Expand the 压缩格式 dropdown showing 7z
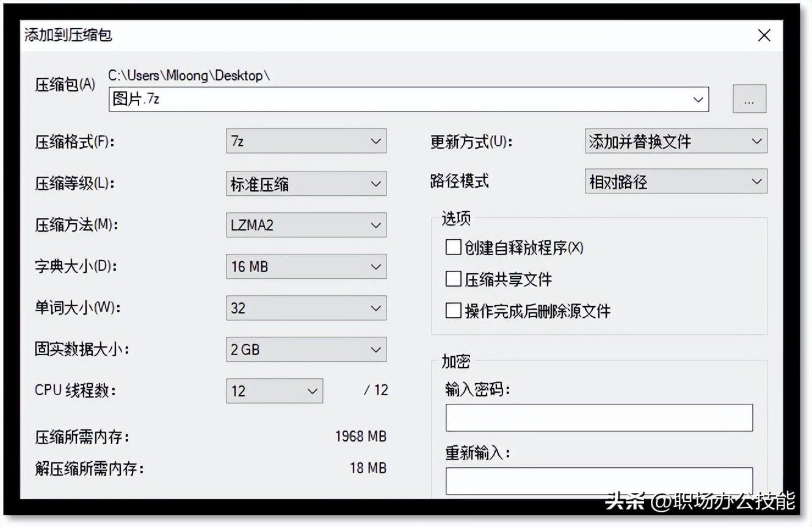Image resolution: width=812 pixels, height=527 pixels. [x=306, y=142]
